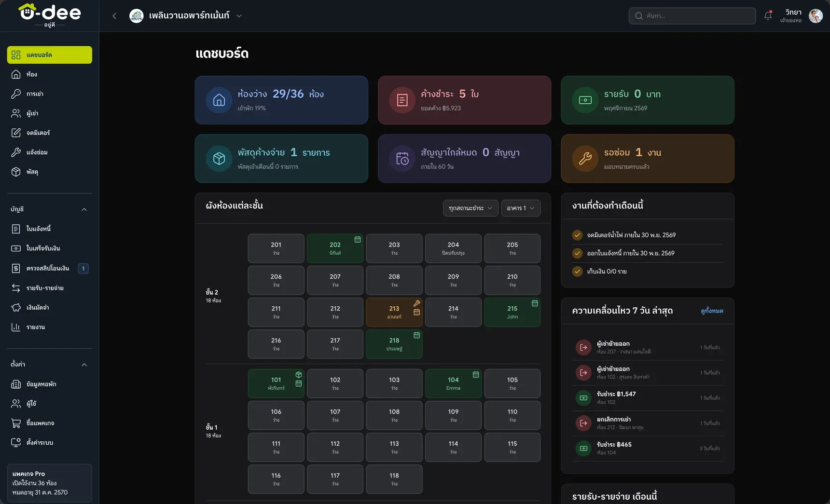Viewport: 830px width, 504px height.
Task: Open the ค้างชำระ 5 ใบ card
Action: coord(464,100)
